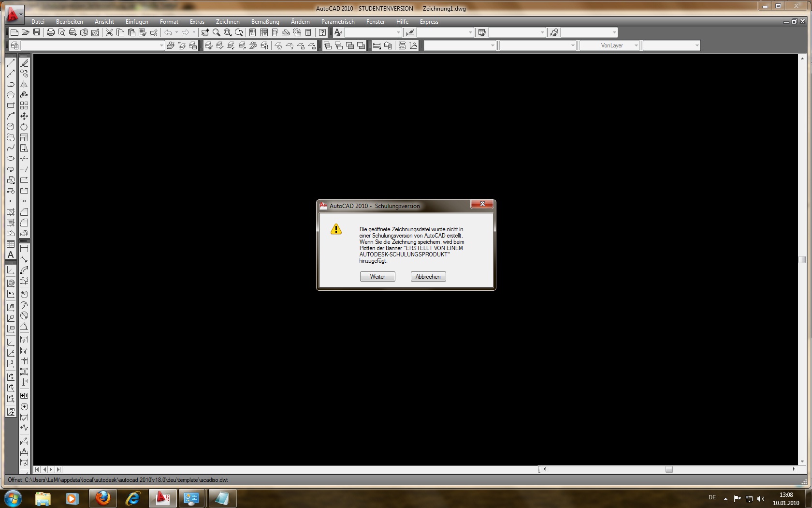Open the Parametrisch menu
Screen dimensions: 812x508
(x=338, y=22)
